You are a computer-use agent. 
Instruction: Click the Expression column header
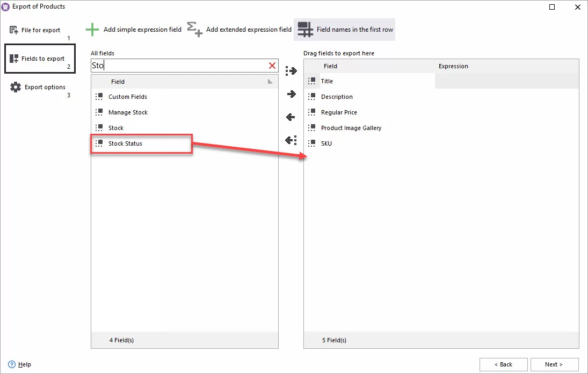point(453,66)
